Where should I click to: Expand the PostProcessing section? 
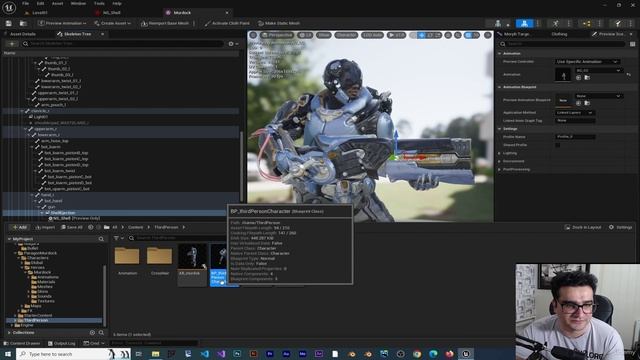point(500,169)
